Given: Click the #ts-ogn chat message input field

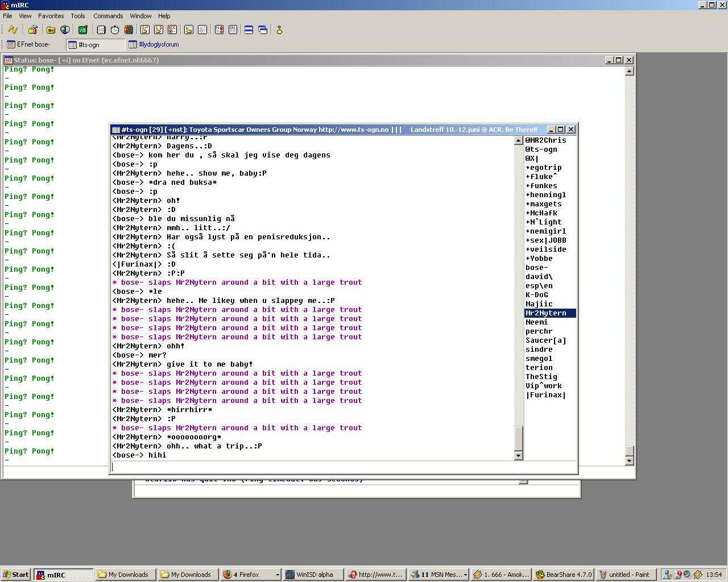Looking at the screenshot, I should pyautogui.click(x=341, y=467).
